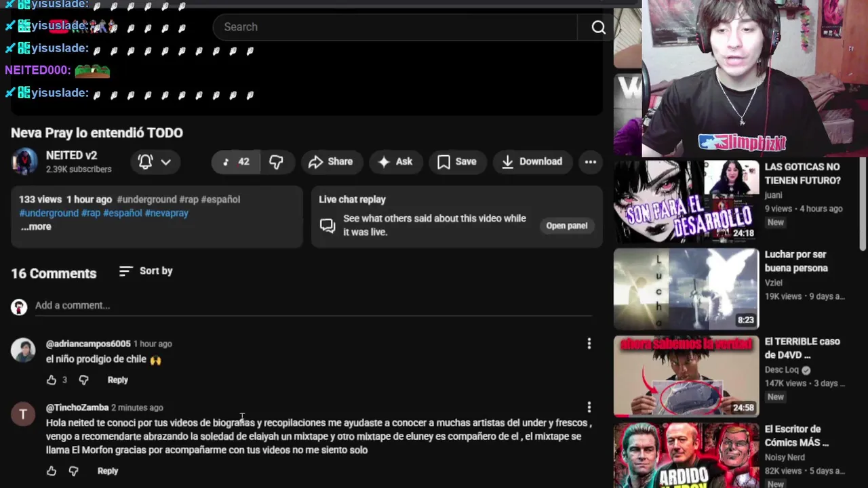The image size is (868, 488).
Task: Reply to TinchoZamba's comment
Action: 108,471
